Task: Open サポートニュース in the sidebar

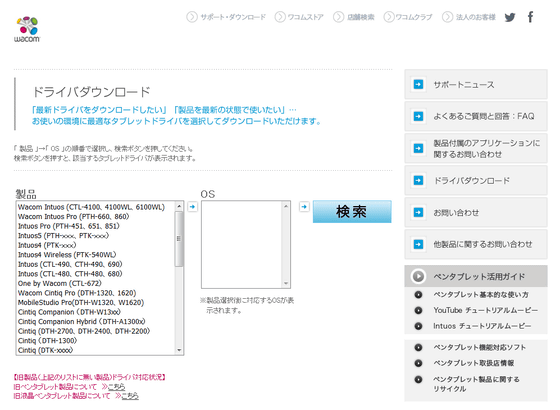Action: point(476,85)
